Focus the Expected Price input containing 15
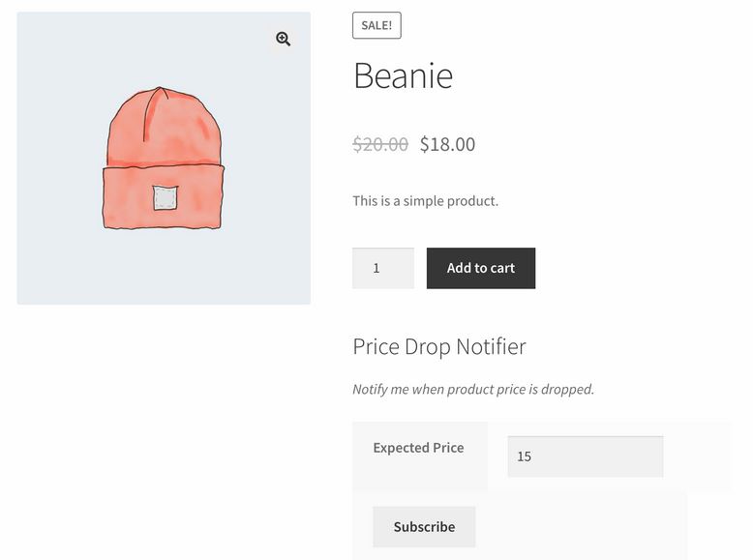Image resolution: width=753 pixels, height=560 pixels. coord(586,457)
